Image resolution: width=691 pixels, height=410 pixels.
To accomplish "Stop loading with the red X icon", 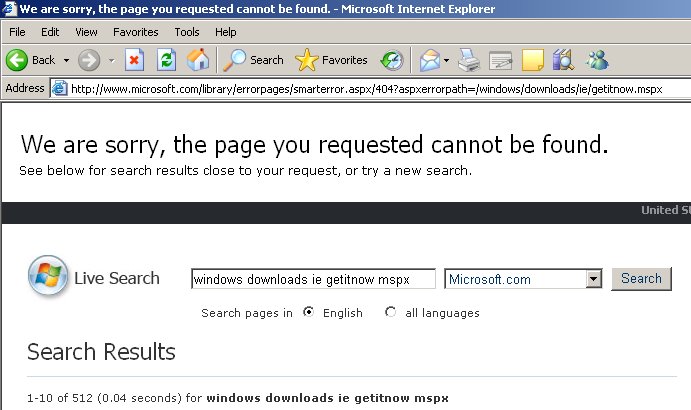I will coord(134,60).
